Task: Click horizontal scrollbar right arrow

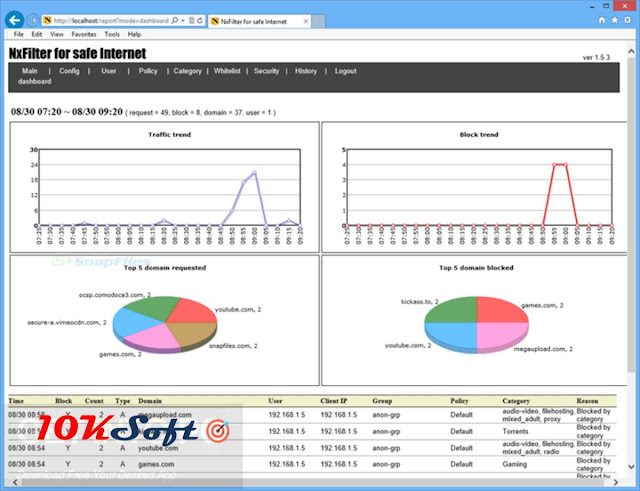Action: [616, 482]
